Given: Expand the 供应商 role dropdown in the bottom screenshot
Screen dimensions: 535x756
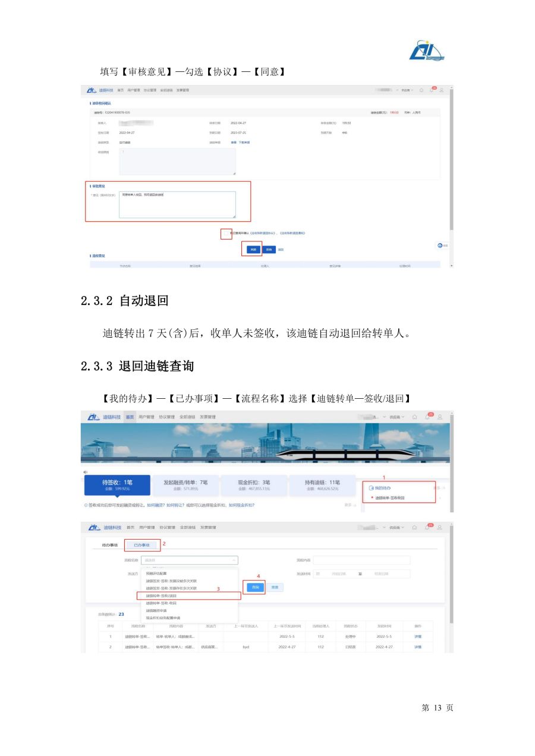Looking at the screenshot, I should (396, 527).
